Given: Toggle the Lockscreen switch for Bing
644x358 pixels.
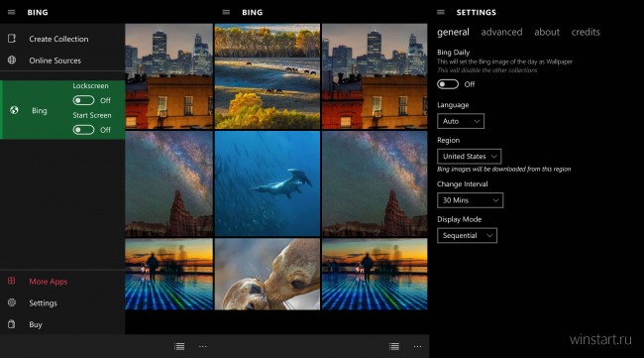Looking at the screenshot, I should pyautogui.click(x=83, y=100).
